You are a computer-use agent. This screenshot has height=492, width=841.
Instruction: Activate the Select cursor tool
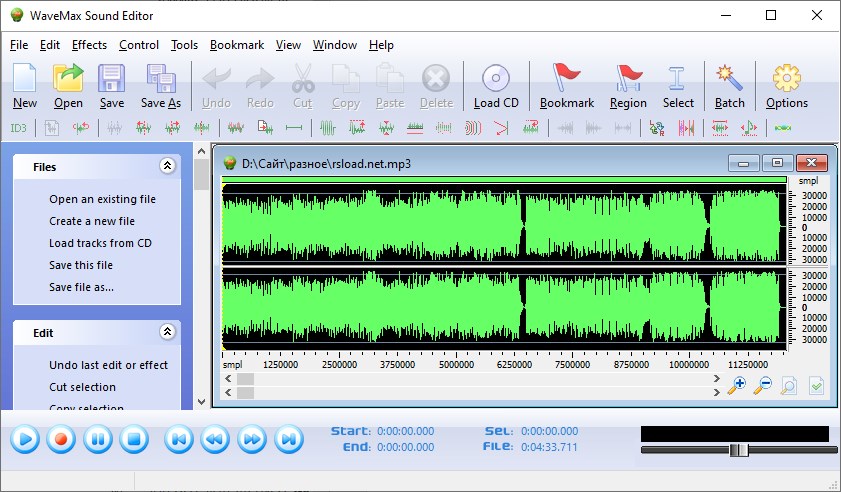click(x=677, y=78)
